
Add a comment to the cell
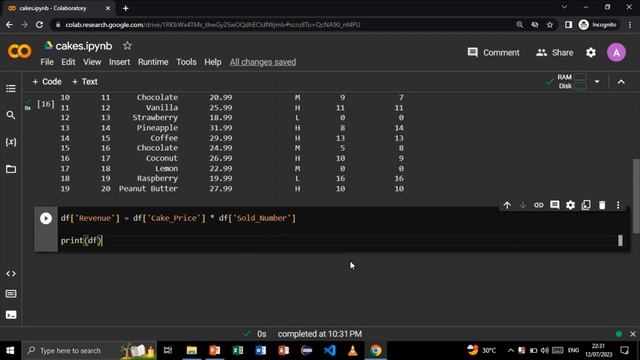tap(554, 205)
